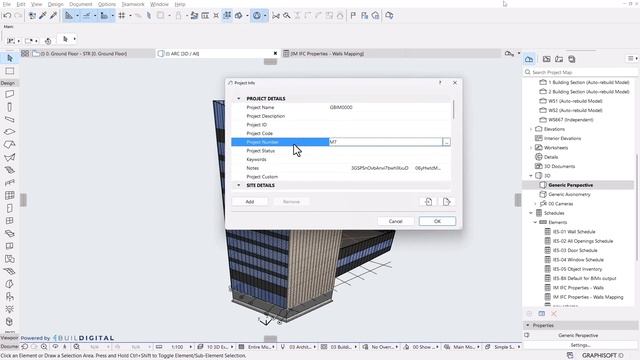Open the Teamwork menu
640x360 pixels.
[133, 4]
